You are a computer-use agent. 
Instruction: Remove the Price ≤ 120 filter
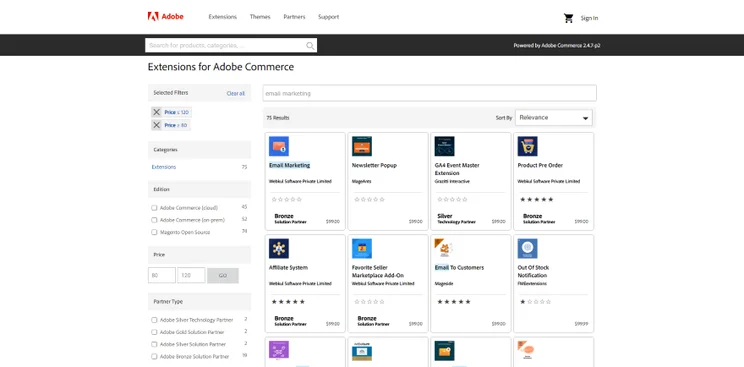tap(156, 112)
